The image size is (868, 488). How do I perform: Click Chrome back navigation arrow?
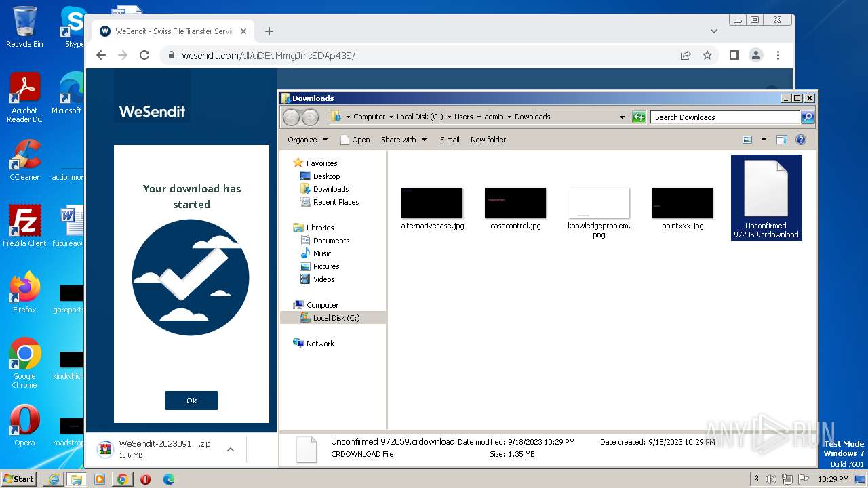(101, 55)
